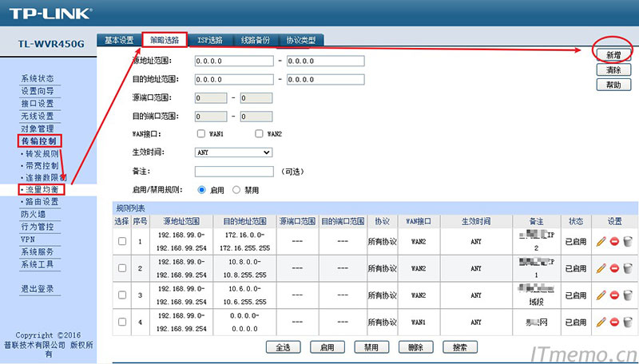The height and width of the screenshot is (364, 639).
Task: Open 接口设置 in the sidebar
Action: click(x=38, y=104)
